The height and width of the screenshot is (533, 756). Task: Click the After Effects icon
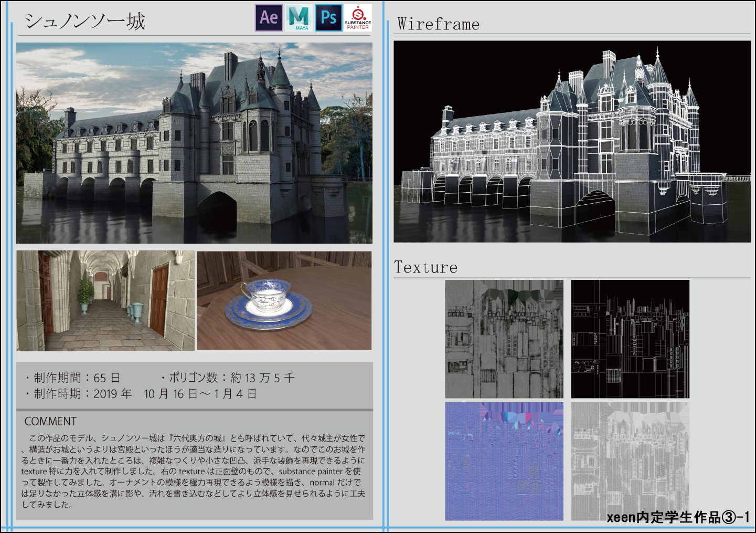269,18
